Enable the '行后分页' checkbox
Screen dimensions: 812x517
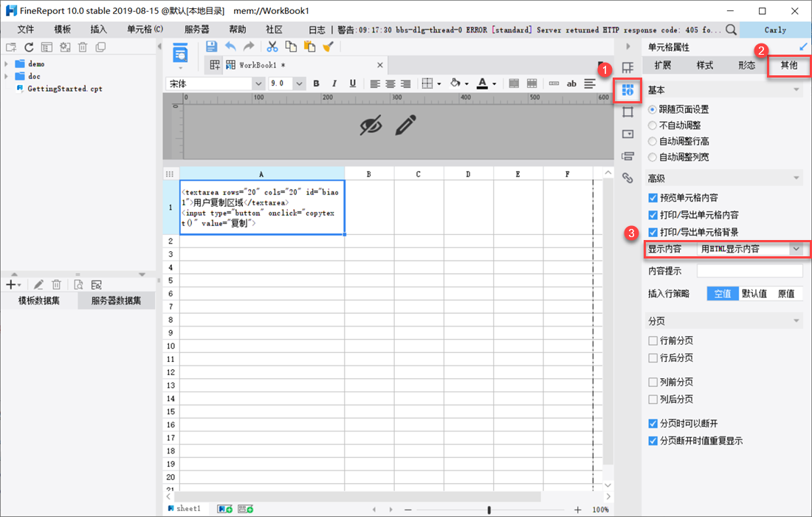[653, 357]
